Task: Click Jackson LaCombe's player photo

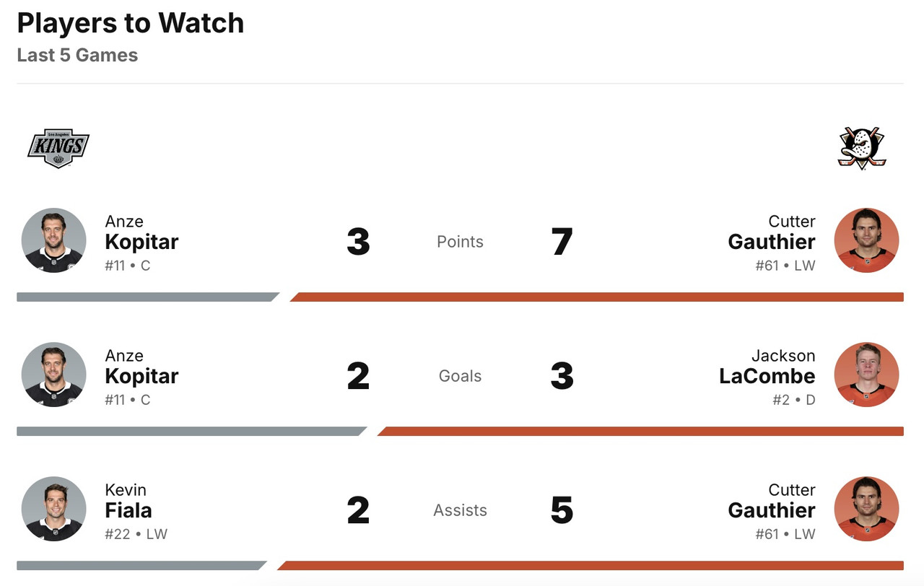Action: 866,375
